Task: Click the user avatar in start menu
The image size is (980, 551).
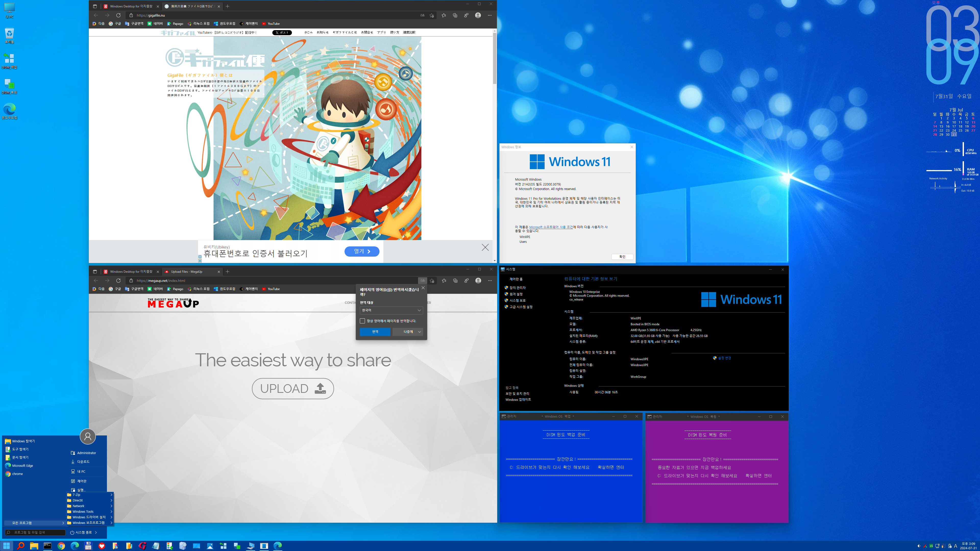Action: click(x=88, y=436)
